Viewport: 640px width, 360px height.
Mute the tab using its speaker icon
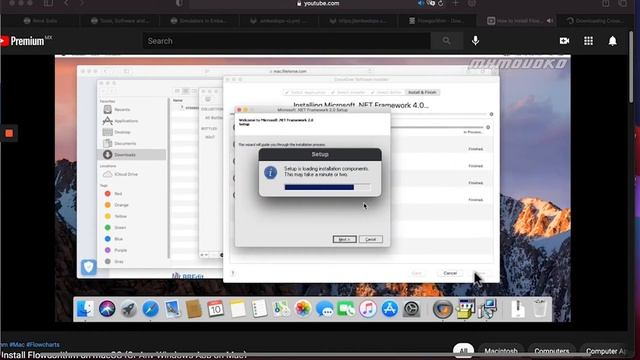(x=550, y=20)
